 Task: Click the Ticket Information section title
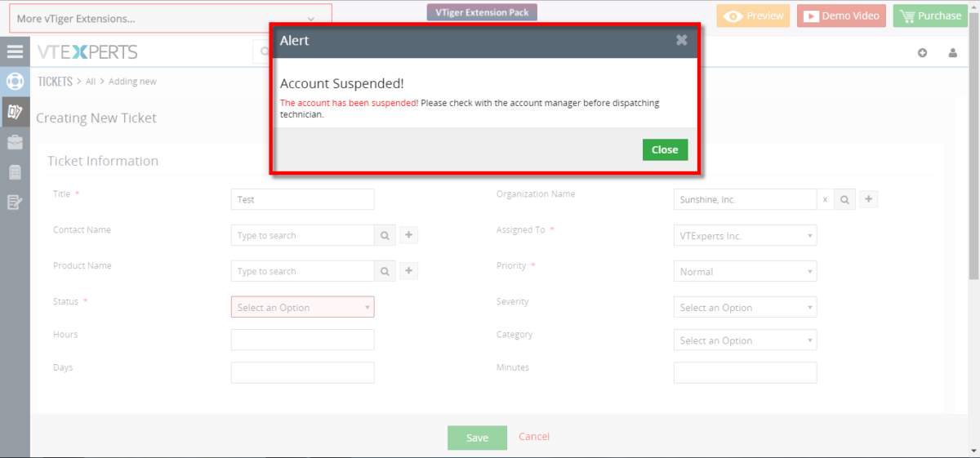pos(103,161)
